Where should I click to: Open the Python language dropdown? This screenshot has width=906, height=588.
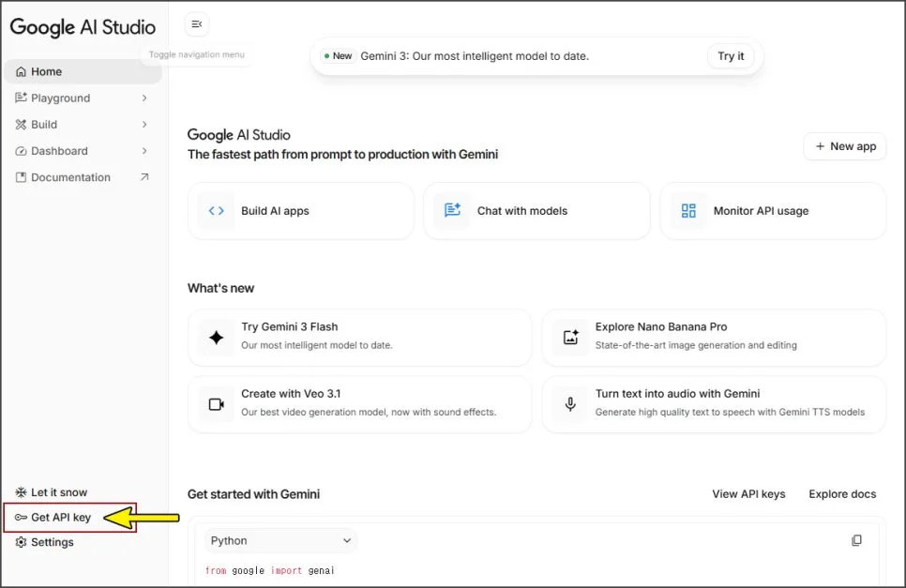[x=280, y=540]
